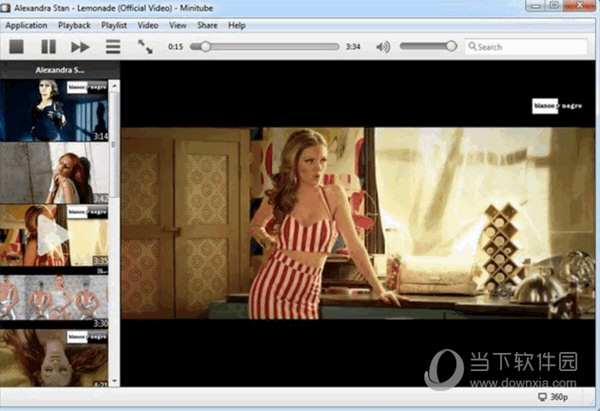
Task: Open the Playlist menu
Action: 114,26
